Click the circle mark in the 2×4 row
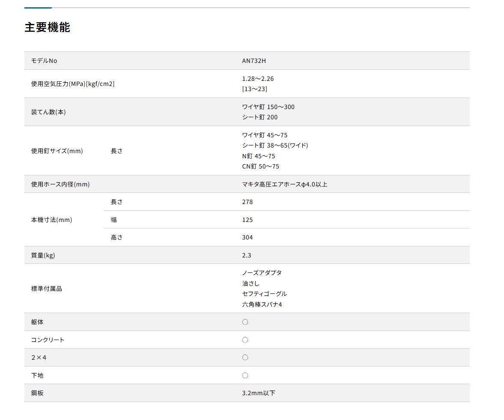This screenshot has height=420, width=504. pyautogui.click(x=245, y=358)
